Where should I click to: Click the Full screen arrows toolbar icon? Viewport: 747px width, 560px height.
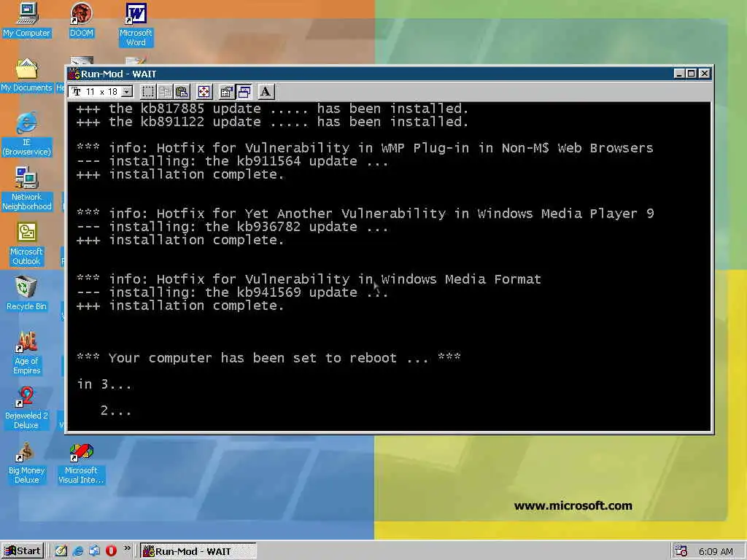[204, 92]
